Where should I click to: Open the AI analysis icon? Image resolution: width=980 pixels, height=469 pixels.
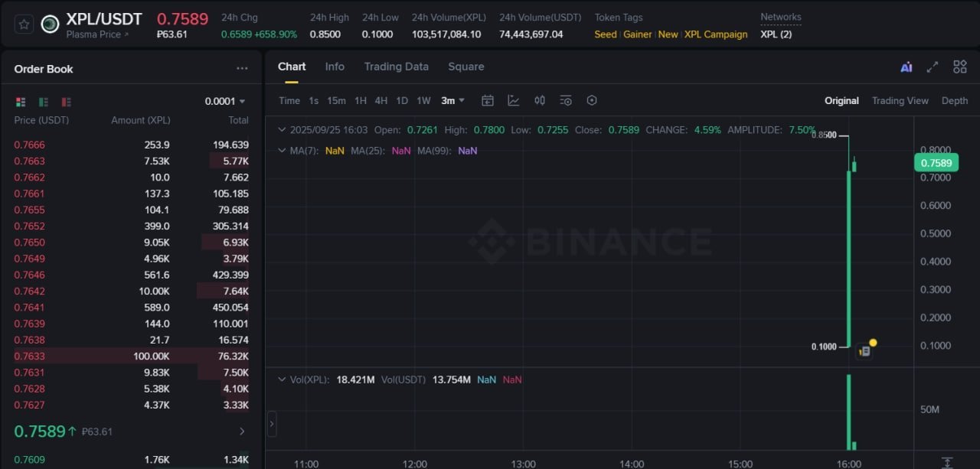(906, 67)
